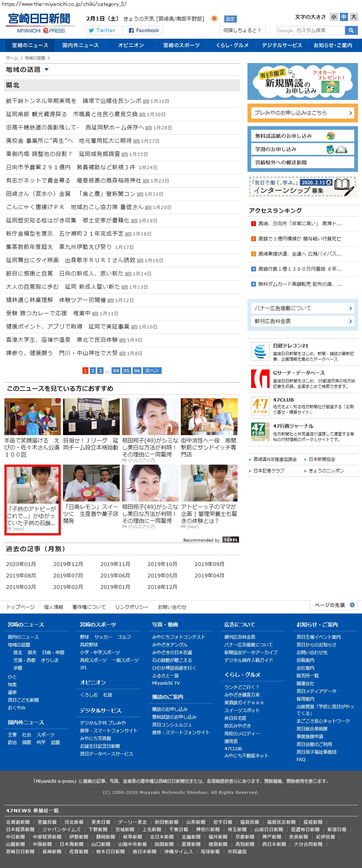
Task: Click the 次へ> pagination button
Action: coord(152,371)
